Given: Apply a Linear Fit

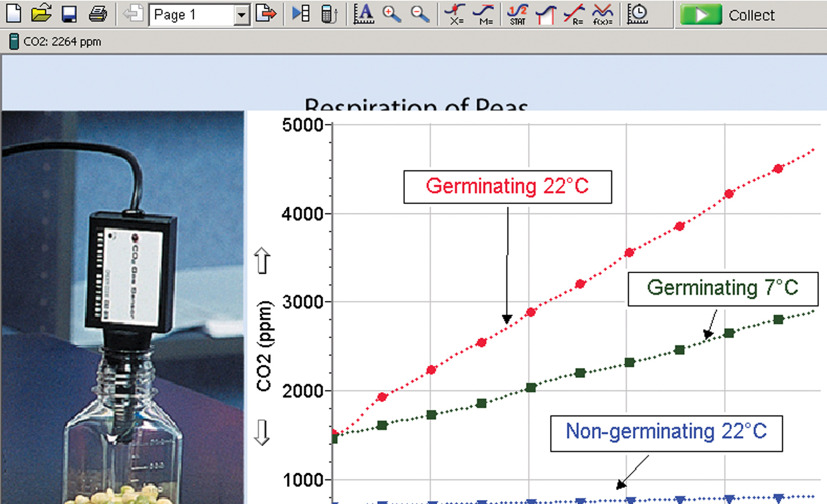Looking at the screenshot, I should click(x=574, y=14).
